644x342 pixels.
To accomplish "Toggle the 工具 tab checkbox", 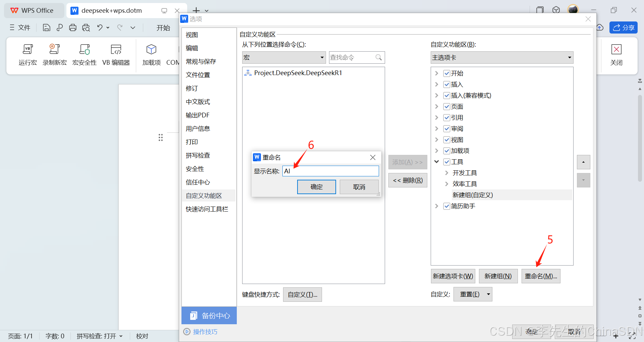I will point(447,162).
